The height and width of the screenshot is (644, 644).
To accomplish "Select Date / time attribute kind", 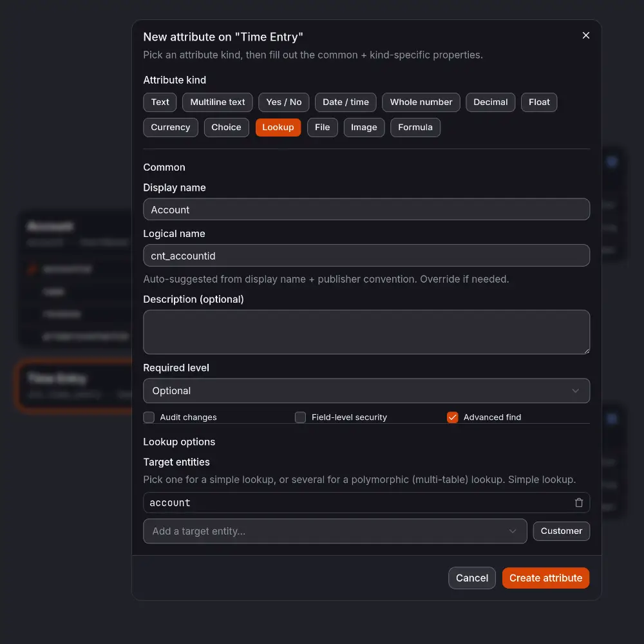I will (x=345, y=102).
